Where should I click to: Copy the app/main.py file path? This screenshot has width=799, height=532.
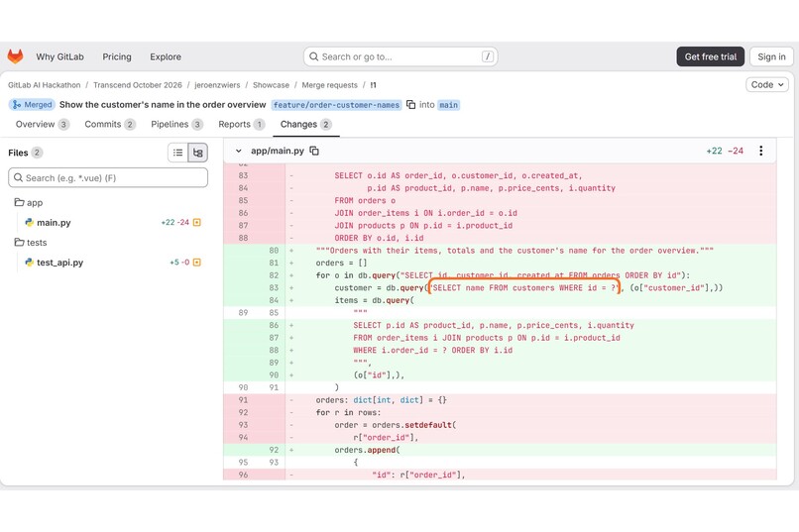click(314, 151)
